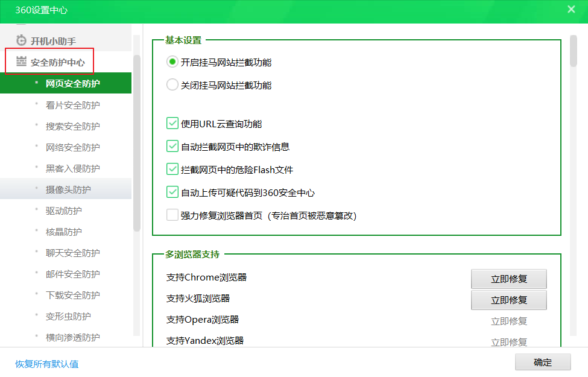The height and width of the screenshot is (377, 588).
Task: Go to 变形虫防护 settings
Action: [66, 316]
